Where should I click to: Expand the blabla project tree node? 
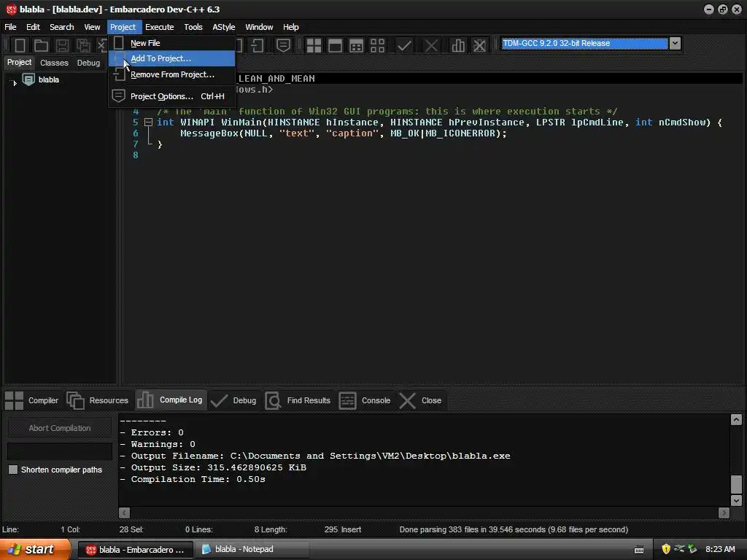pyautogui.click(x=15, y=83)
